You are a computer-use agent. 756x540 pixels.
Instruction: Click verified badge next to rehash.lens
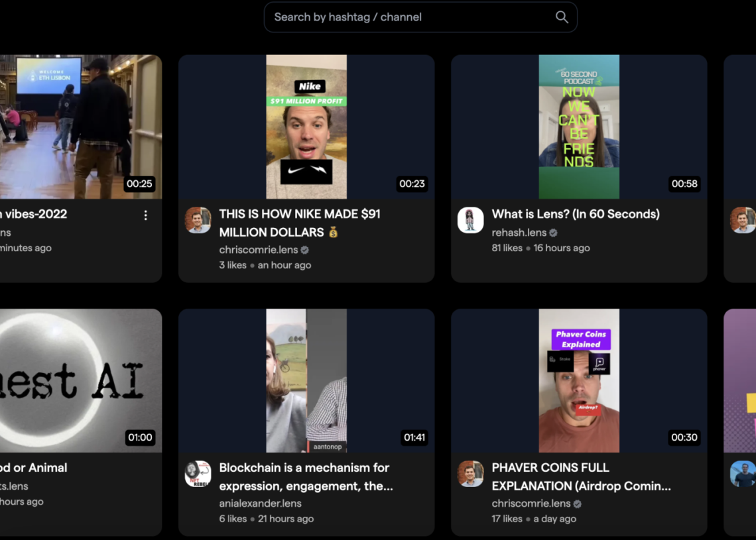(x=553, y=233)
